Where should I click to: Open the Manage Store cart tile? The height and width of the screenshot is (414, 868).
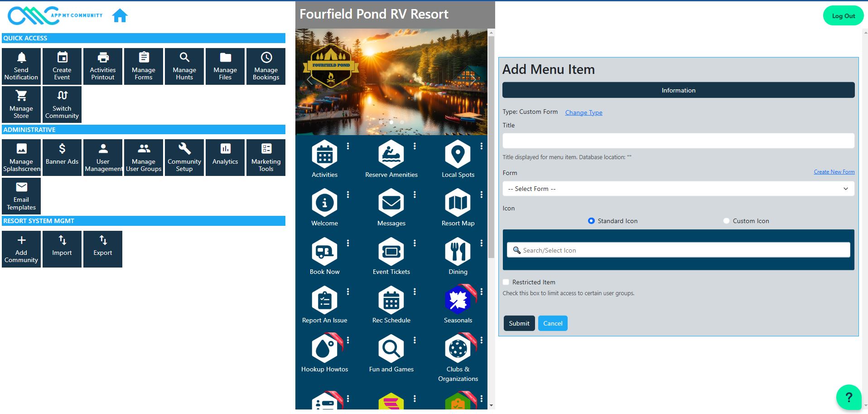21,104
